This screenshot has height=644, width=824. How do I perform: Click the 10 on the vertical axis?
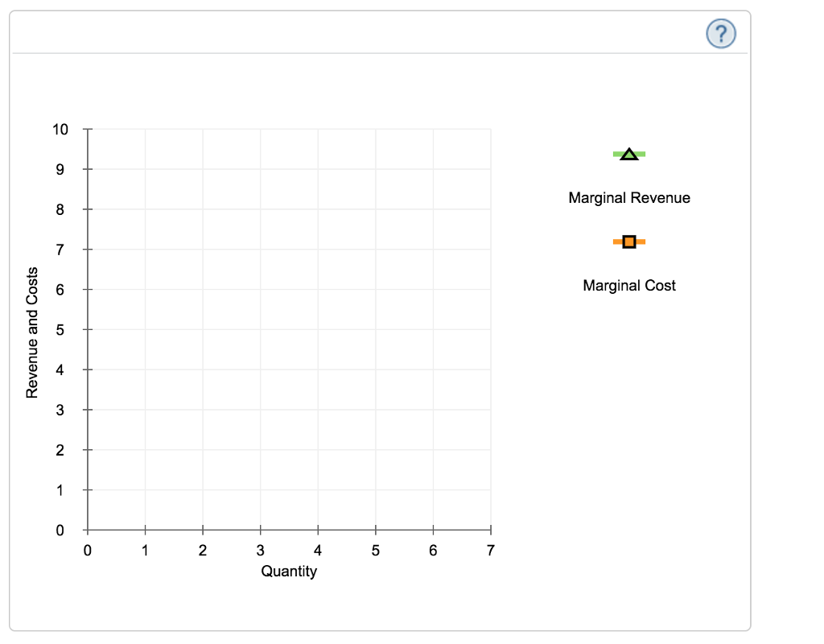pyautogui.click(x=61, y=130)
